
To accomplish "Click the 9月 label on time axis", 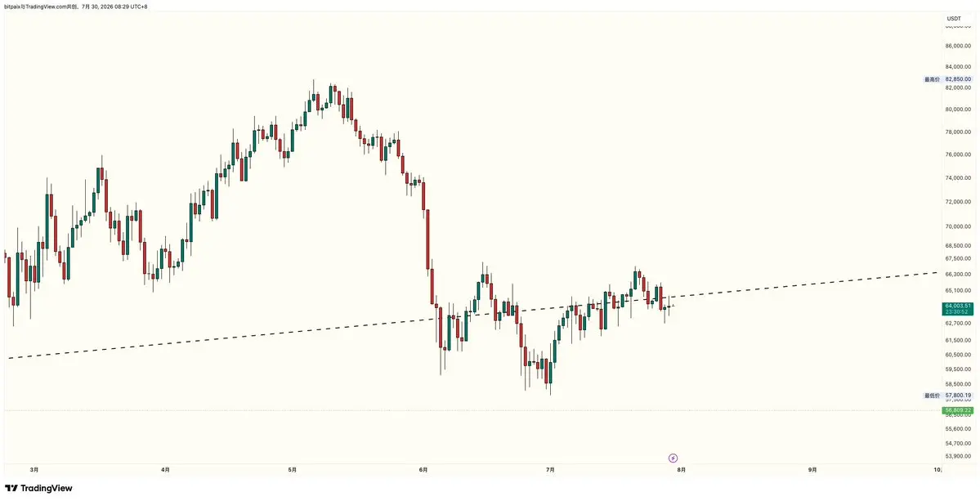I will coord(812,469).
